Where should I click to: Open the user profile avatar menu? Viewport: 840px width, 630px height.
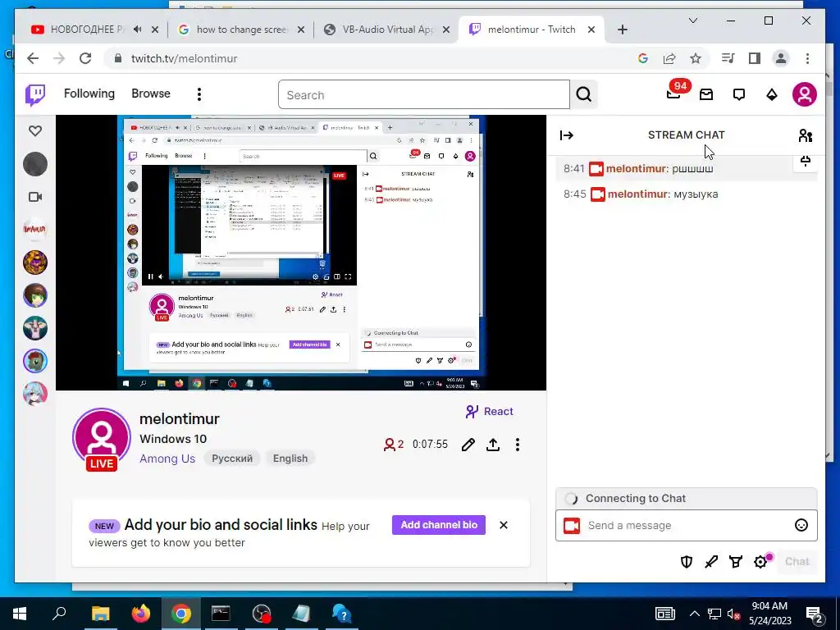[804, 94]
